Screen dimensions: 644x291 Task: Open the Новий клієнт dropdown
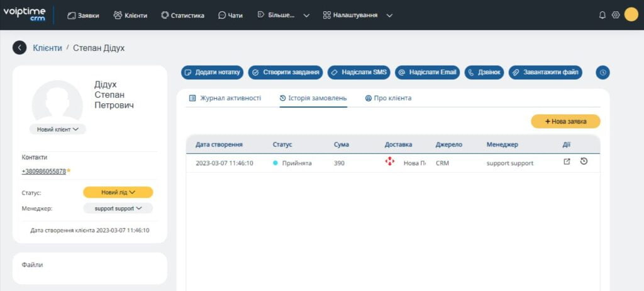(57, 129)
